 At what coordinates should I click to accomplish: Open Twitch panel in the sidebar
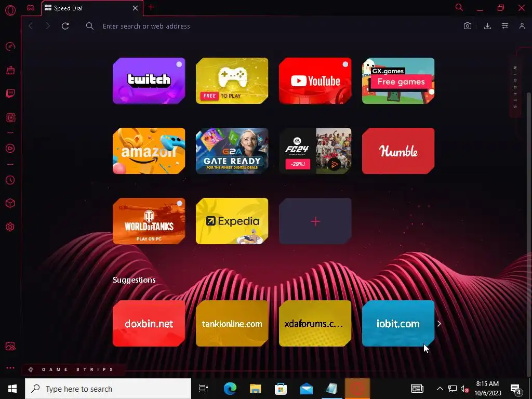pos(10,94)
